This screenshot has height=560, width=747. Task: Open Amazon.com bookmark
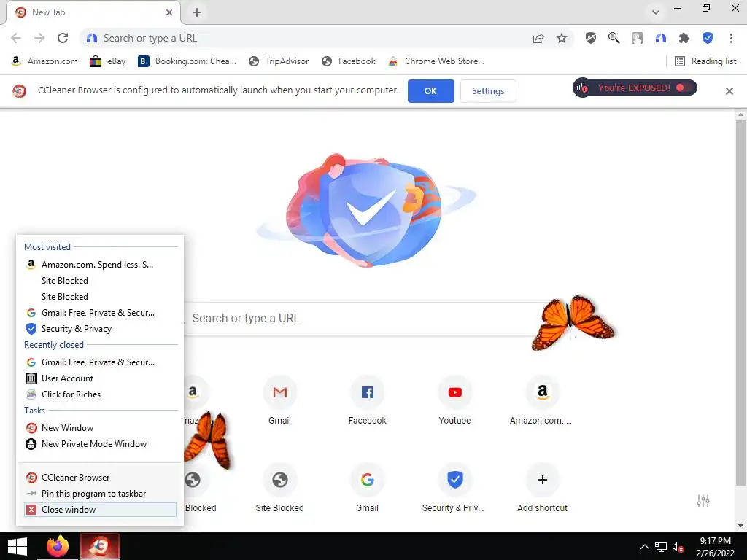[x=44, y=61]
